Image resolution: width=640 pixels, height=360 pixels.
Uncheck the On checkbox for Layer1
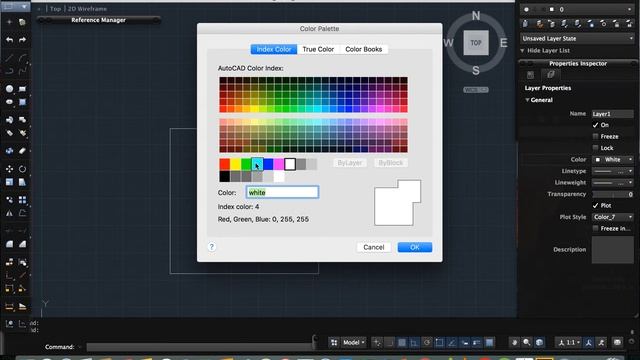click(x=596, y=125)
